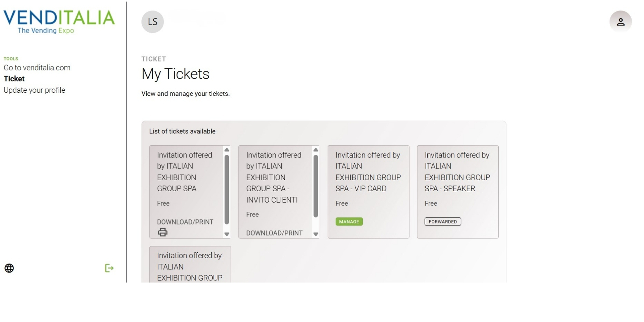Click DOWNLOAD/PRINT on INVITO CLIENTI ticket

click(274, 233)
